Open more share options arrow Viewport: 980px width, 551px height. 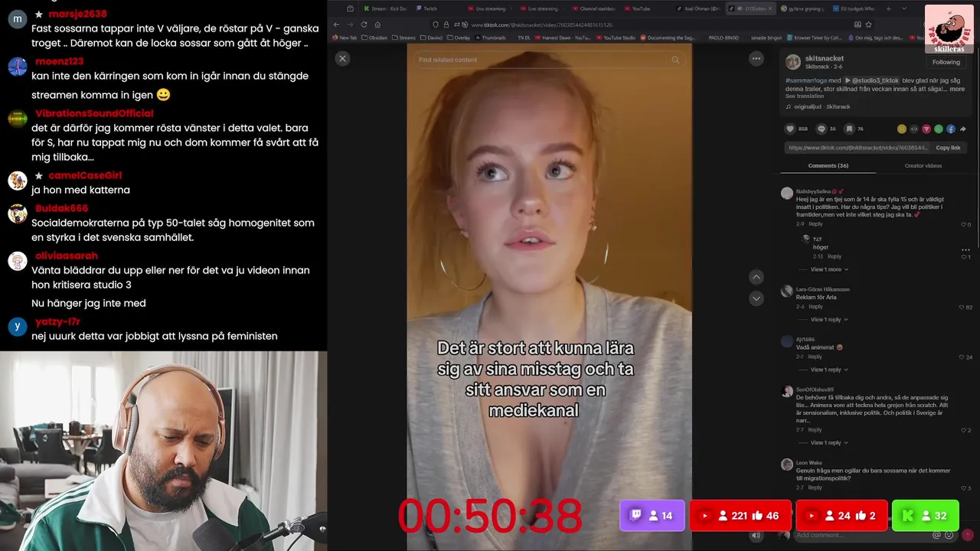point(963,129)
